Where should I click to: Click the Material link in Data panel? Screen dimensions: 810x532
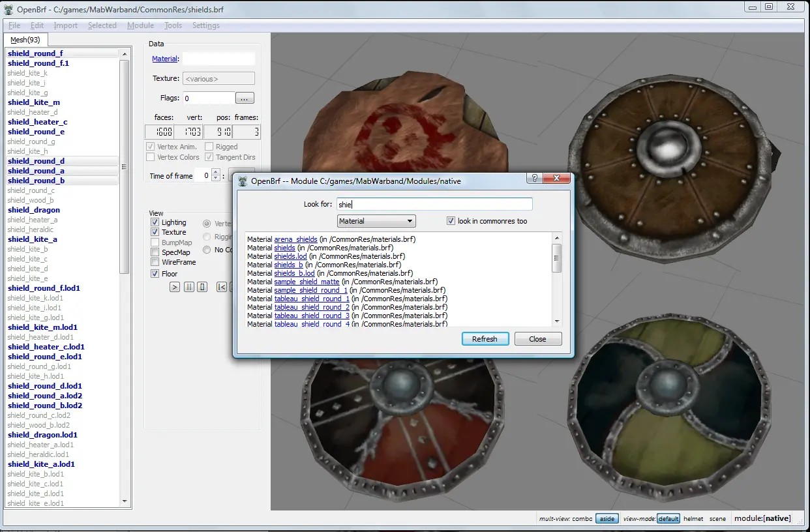[165, 59]
